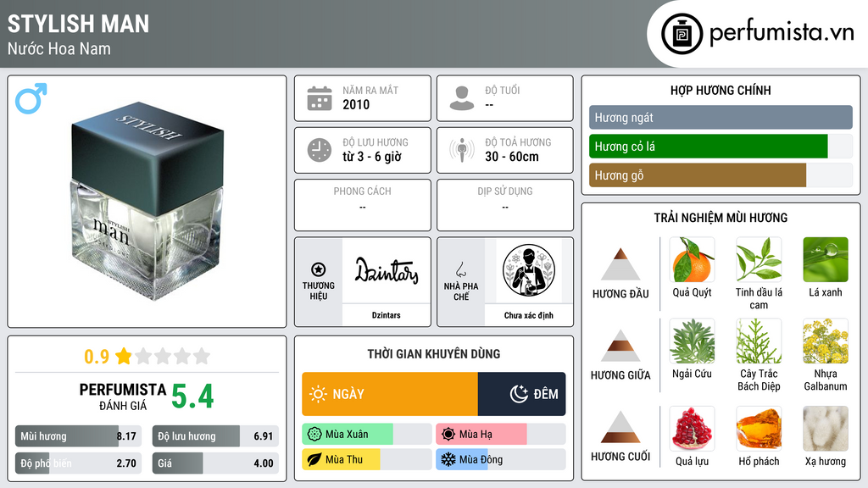Click the sillage icon beside Độ toả hương
The height and width of the screenshot is (488, 868).
(462, 150)
